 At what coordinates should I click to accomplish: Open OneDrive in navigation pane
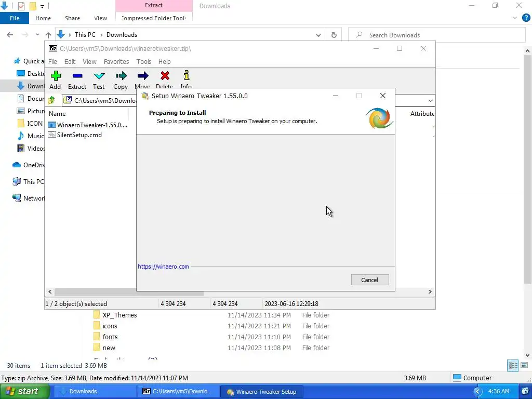[x=29, y=165]
